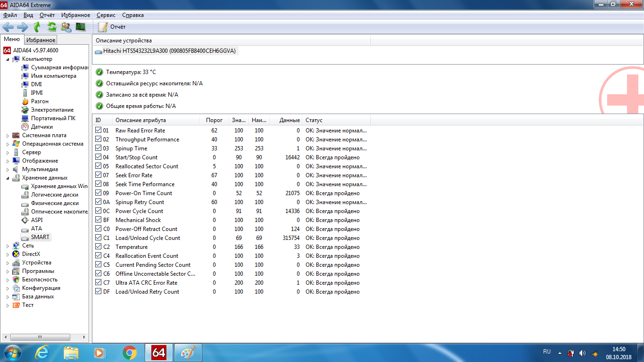Toggle checkbox for 0C Power Cycle Count

click(x=98, y=211)
